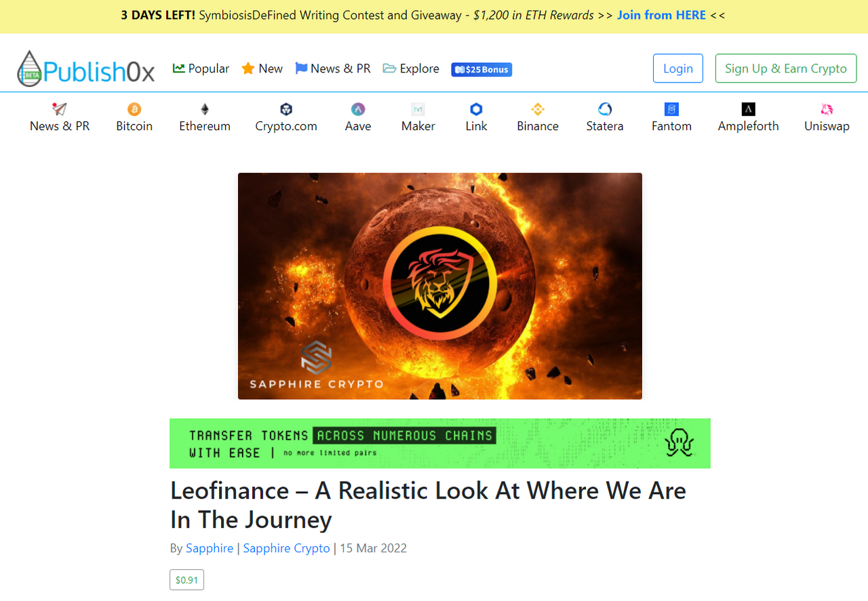The width and height of the screenshot is (868, 601).
Task: Click the New star icon
Action: 248,68
